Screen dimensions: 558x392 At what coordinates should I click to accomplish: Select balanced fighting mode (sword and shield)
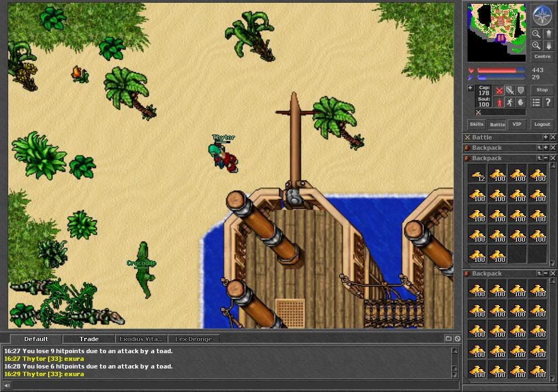click(x=510, y=91)
